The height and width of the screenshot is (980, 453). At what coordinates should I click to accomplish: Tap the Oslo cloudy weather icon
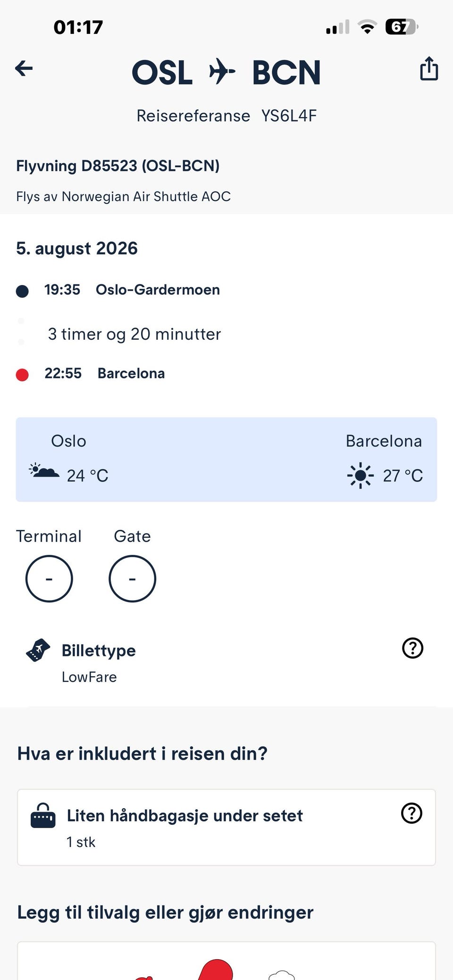[x=44, y=471]
